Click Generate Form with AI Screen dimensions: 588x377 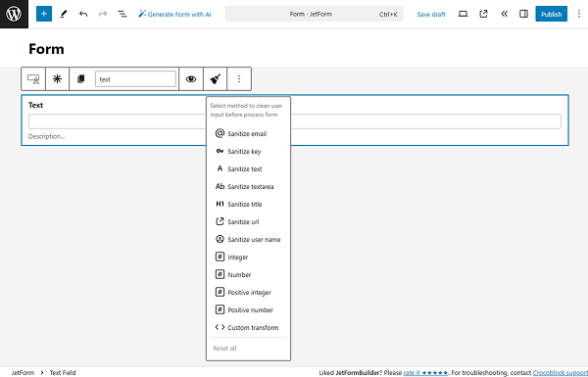point(174,15)
